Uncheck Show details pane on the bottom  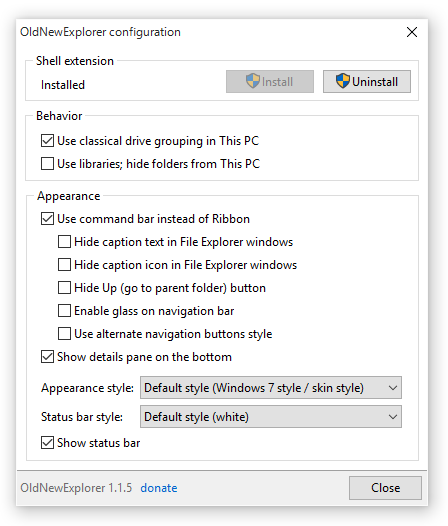point(47,357)
